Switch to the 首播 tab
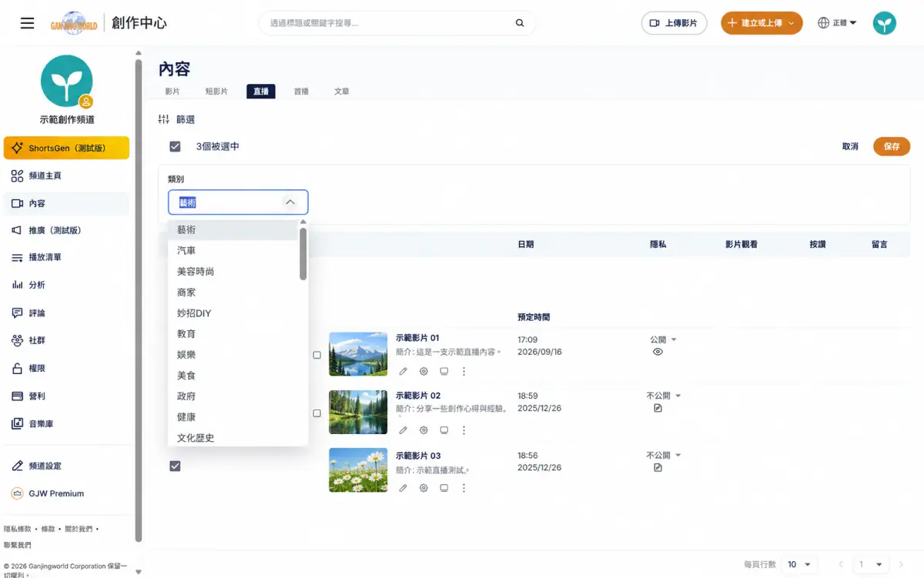The width and height of the screenshot is (924, 578). 301,92
